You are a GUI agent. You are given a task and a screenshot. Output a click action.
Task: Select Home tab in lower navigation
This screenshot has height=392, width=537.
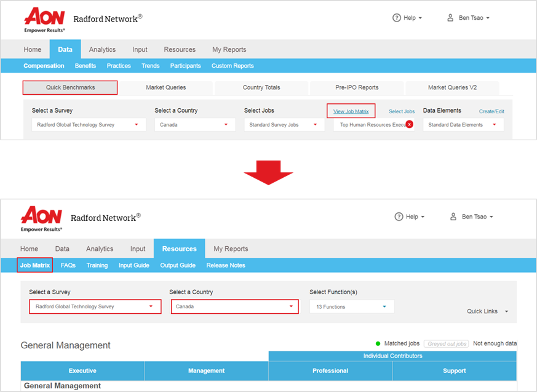[29, 249]
